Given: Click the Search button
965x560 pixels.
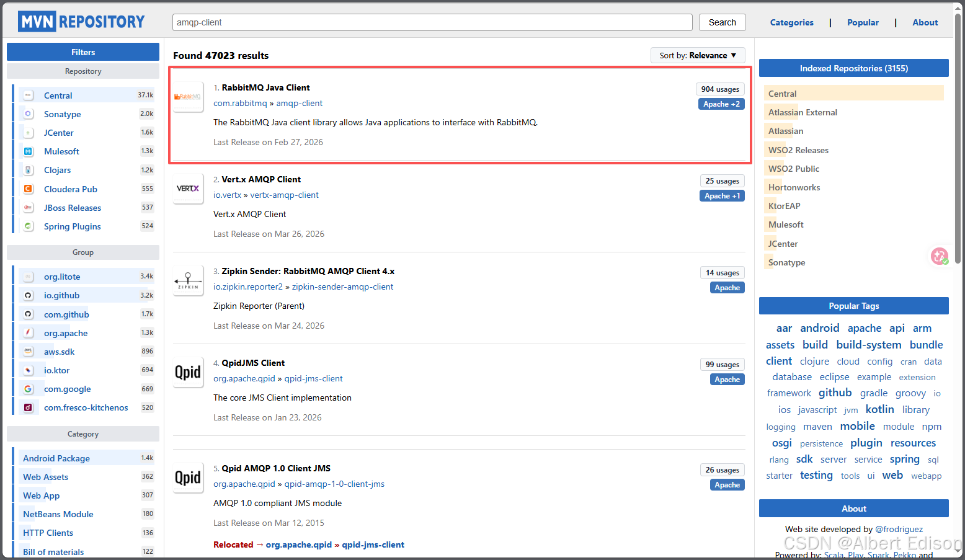Looking at the screenshot, I should click(x=723, y=22).
